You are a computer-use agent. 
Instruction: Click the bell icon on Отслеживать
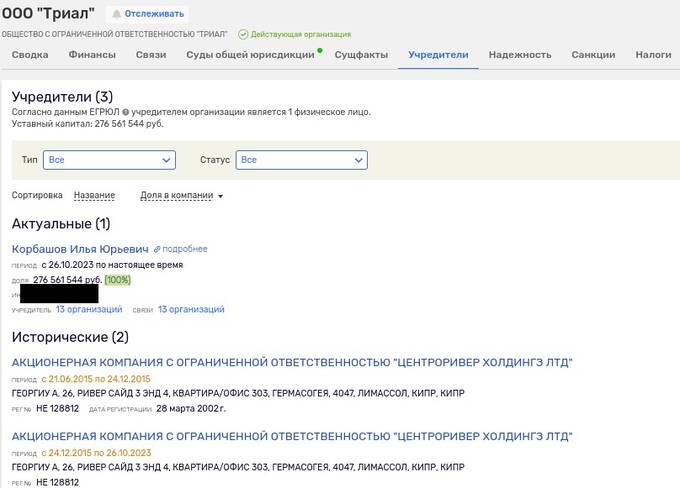point(145,14)
